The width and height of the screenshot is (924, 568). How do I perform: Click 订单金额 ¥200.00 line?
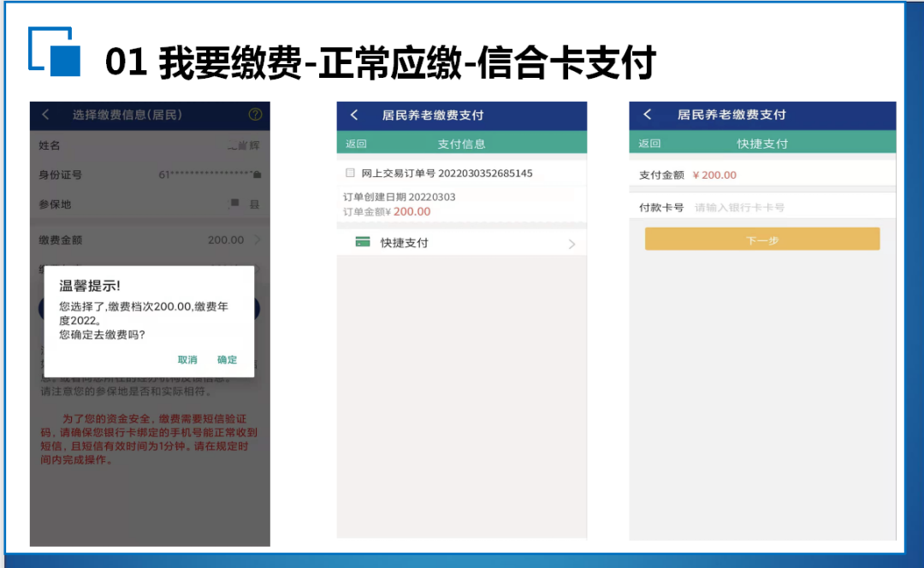tap(388, 211)
